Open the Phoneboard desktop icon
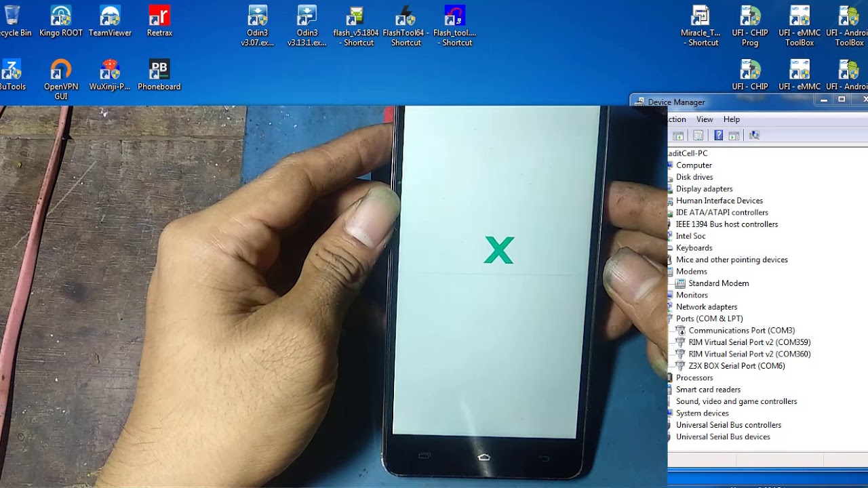The image size is (868, 488). 159,75
